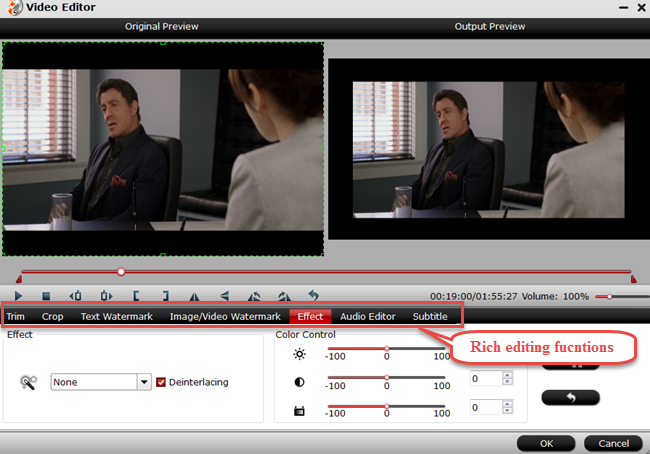Rotate video counter-clockwise

coord(254,296)
